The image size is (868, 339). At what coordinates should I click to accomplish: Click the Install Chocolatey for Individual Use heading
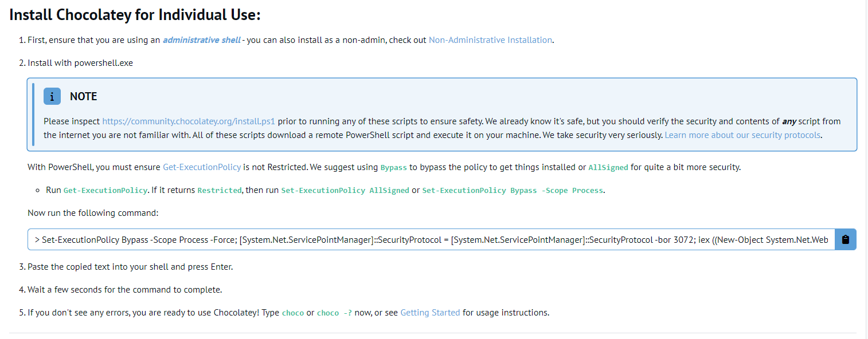point(135,15)
